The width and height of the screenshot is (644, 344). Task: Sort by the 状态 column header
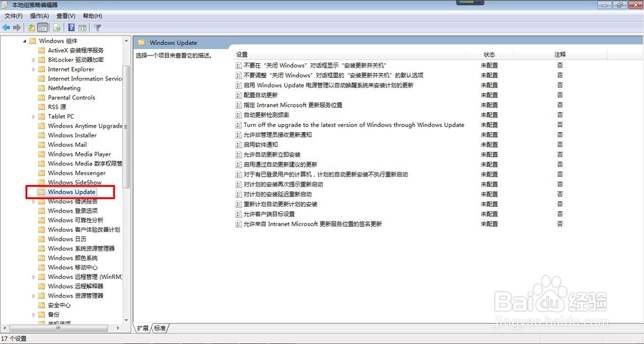click(489, 55)
